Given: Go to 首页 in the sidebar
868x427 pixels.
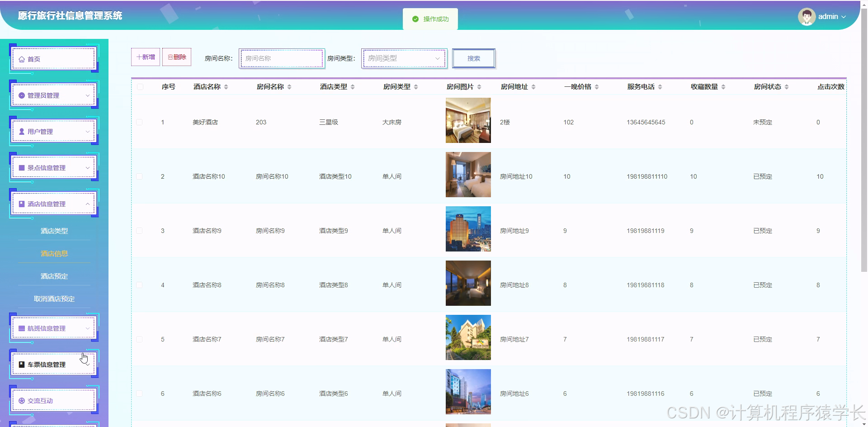Looking at the screenshot, I should pos(54,59).
